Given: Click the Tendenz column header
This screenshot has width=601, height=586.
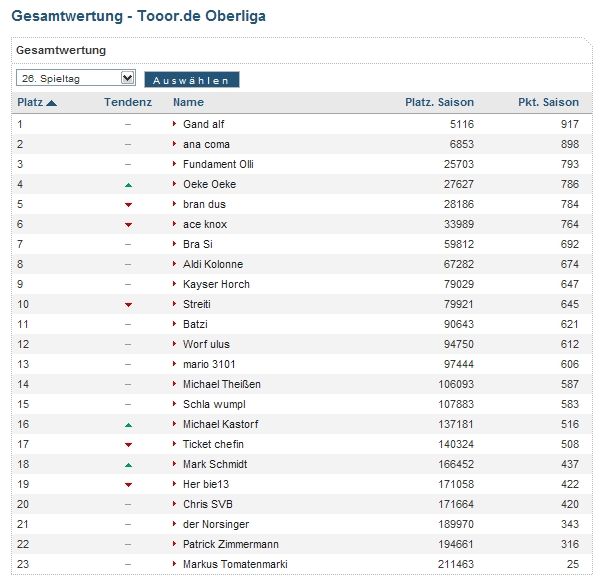Looking at the screenshot, I should tap(128, 102).
